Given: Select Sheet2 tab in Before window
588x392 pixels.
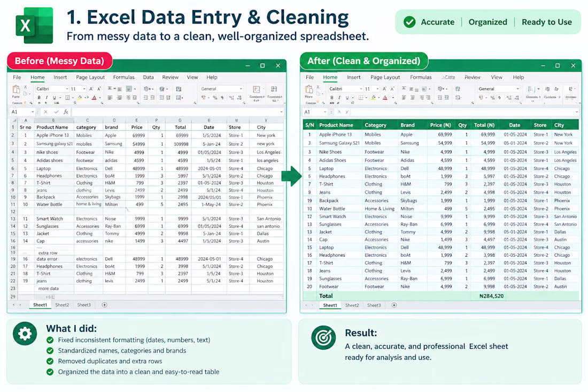Looking at the screenshot, I should tap(62, 305).
